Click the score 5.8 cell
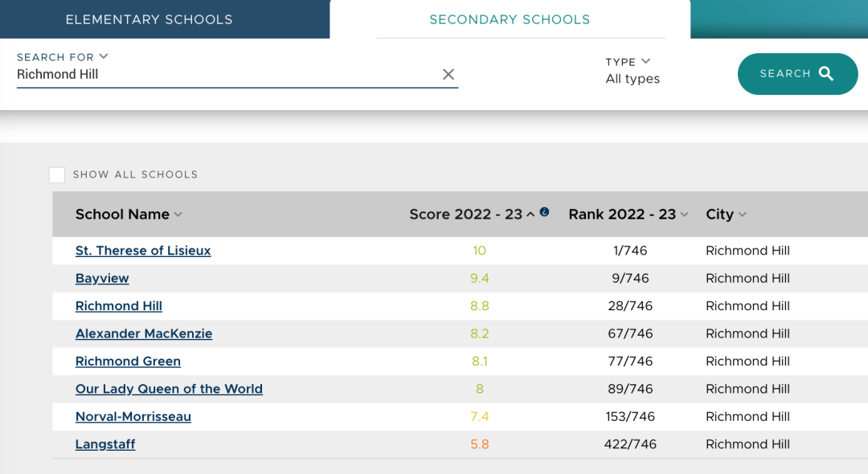This screenshot has width=868, height=474. (x=479, y=444)
